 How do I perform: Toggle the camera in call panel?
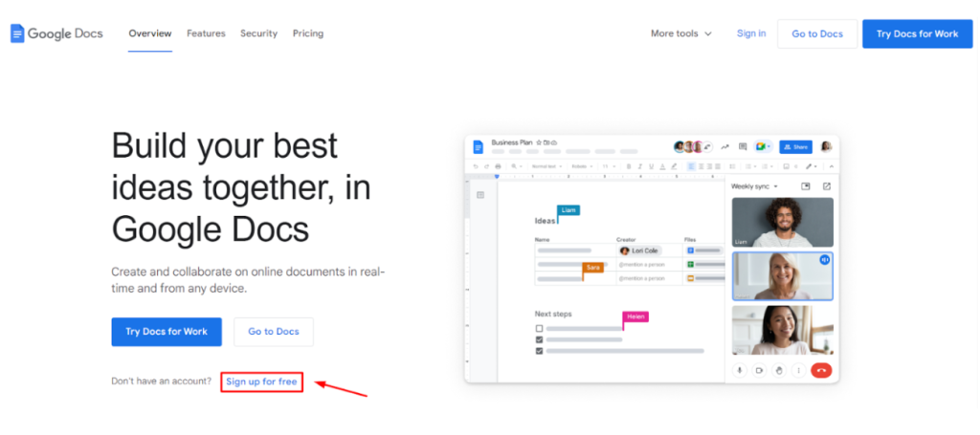point(759,370)
